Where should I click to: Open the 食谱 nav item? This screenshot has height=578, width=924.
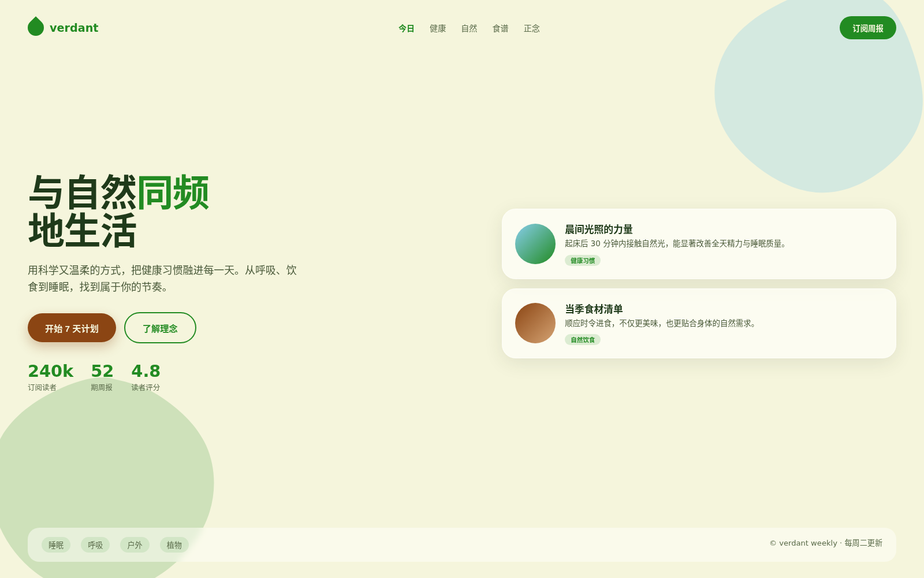tap(500, 28)
